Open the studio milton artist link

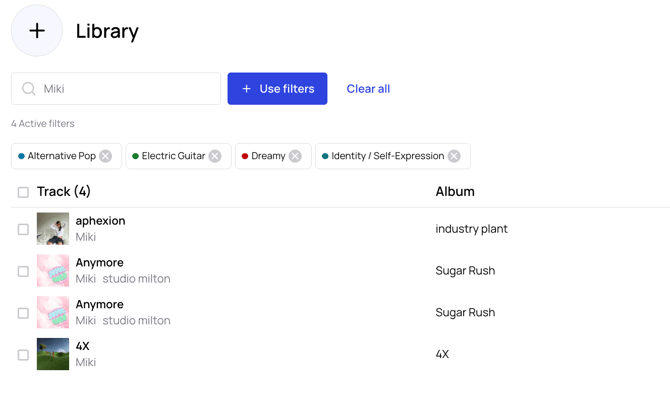click(x=136, y=279)
